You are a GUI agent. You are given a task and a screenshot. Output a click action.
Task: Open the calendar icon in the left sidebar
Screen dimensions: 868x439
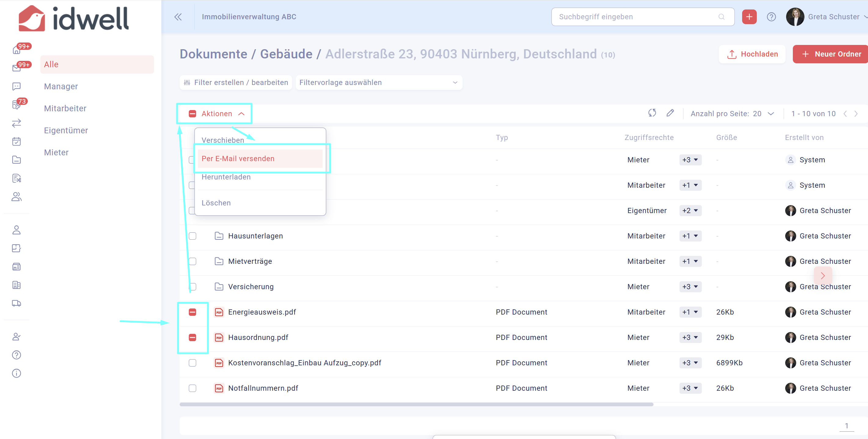point(16,141)
